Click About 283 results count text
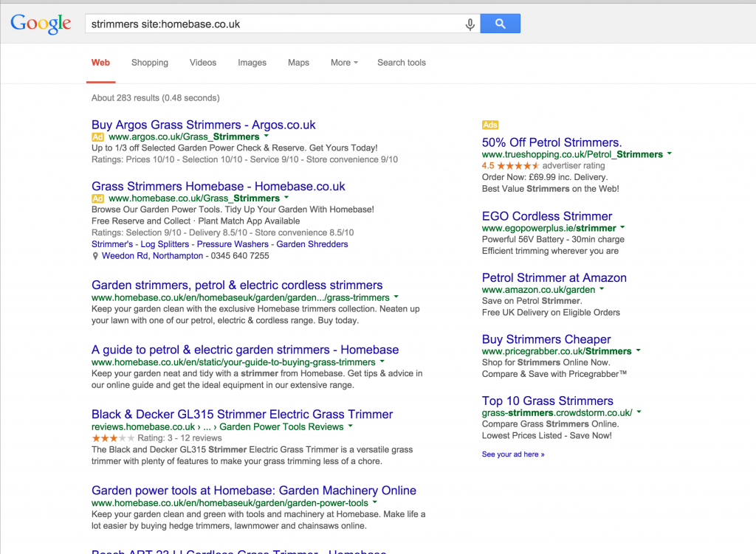The height and width of the screenshot is (554, 756). 156,98
